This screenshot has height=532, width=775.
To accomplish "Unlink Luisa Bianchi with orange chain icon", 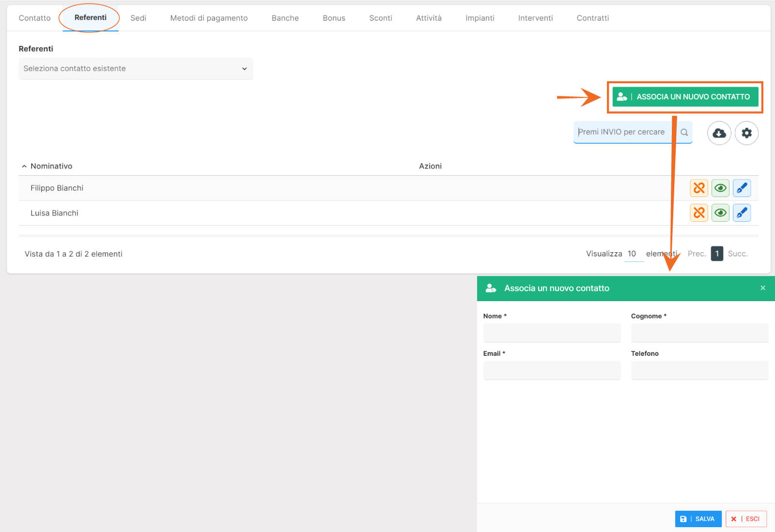I will [x=699, y=213].
